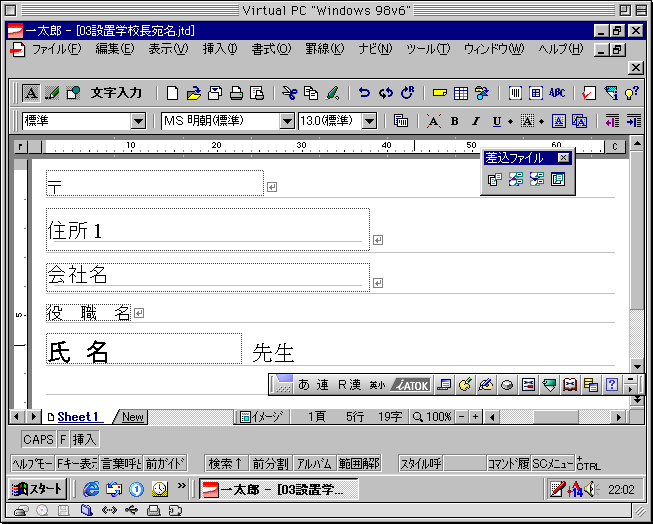Image resolution: width=653 pixels, height=524 pixels.
Task: Clear character decoration with crossed A icon
Action: pyautogui.click(x=433, y=121)
